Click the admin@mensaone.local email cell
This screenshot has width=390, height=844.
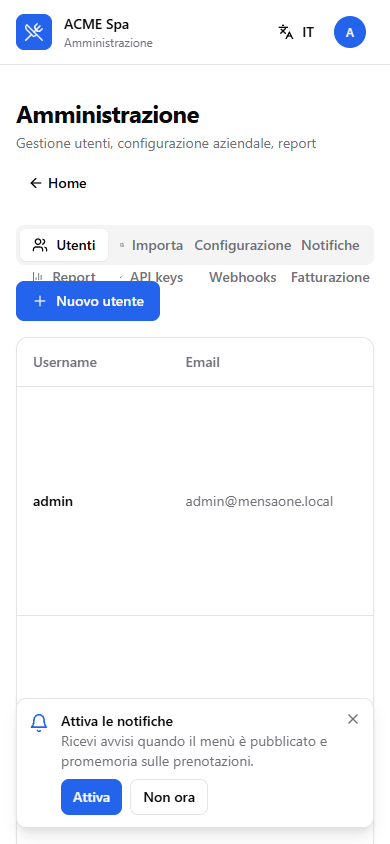259,502
